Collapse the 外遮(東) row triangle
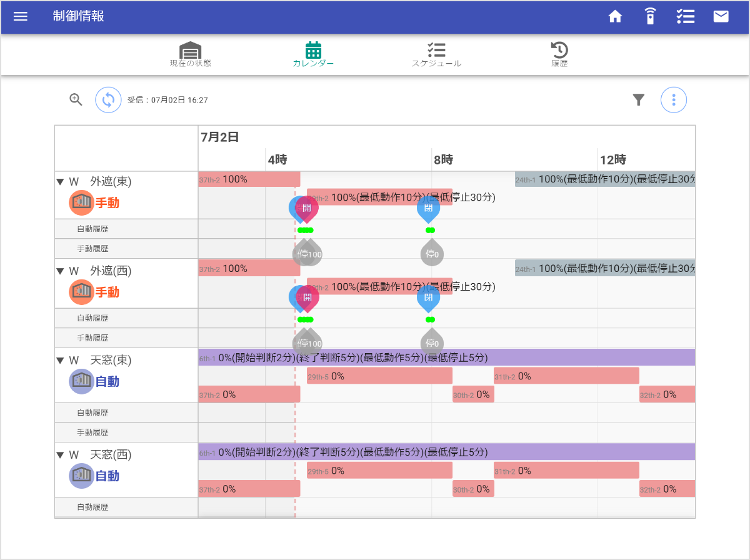 (x=61, y=181)
